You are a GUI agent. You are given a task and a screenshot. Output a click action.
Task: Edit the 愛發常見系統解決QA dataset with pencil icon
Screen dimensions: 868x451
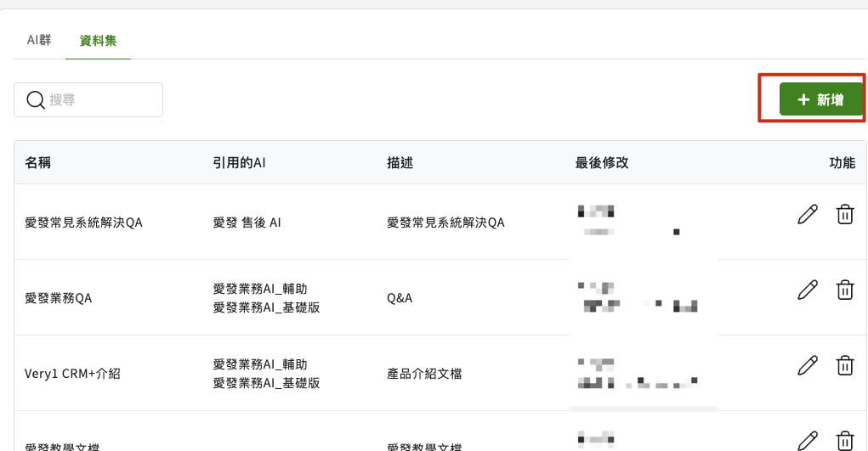click(x=808, y=214)
